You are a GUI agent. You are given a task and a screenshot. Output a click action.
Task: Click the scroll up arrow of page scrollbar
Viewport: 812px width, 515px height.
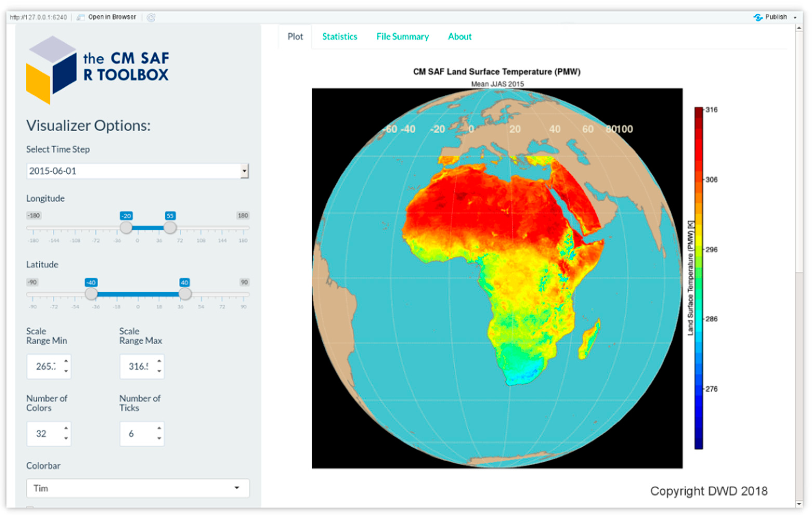click(x=799, y=29)
